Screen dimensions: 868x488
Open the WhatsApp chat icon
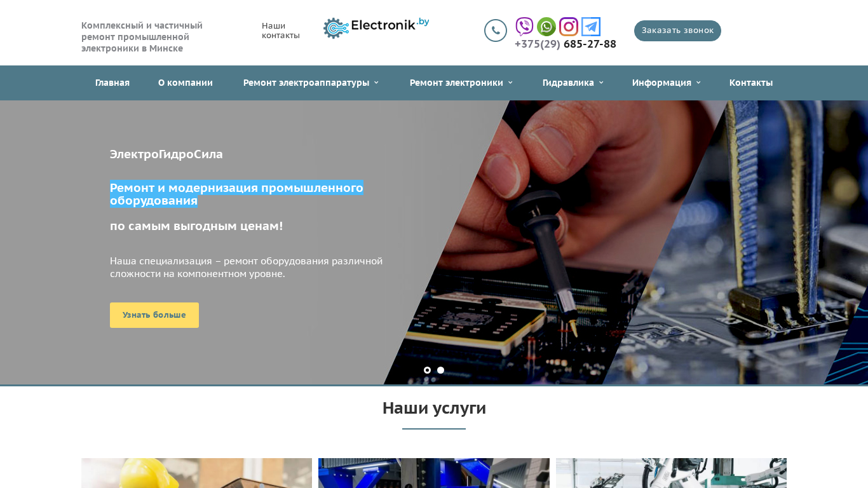[546, 27]
